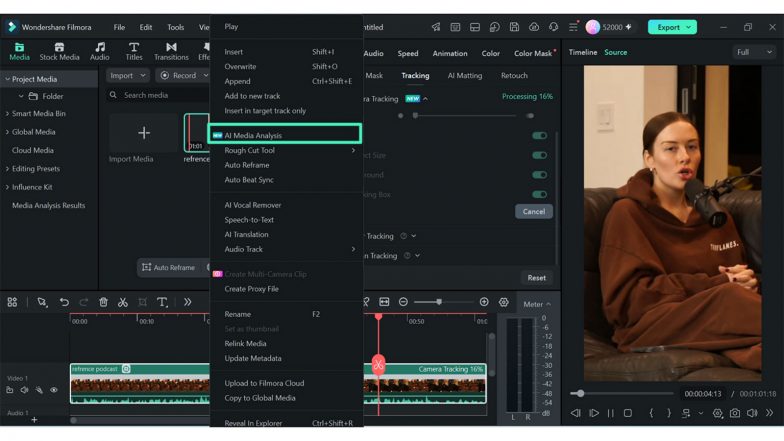Open the Titles panel
The image size is (784, 441).
click(134, 52)
